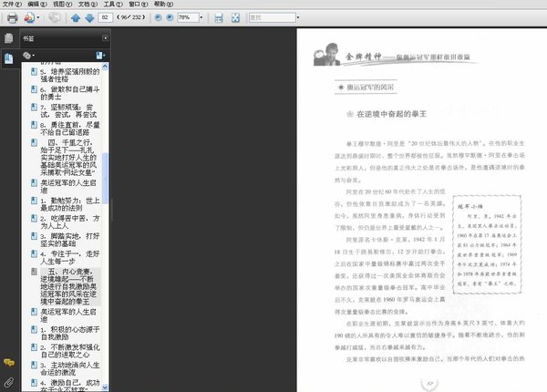Open the 视图 menu
Screen dimensions: 547x392
tap(62, 4)
